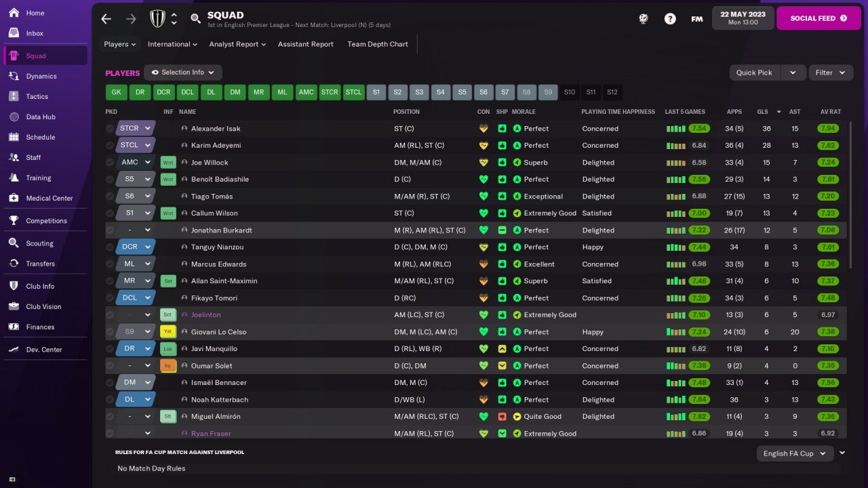Image resolution: width=868 pixels, height=488 pixels.
Task: Click Alexander Isak's last 5 games form bars
Action: (x=675, y=128)
